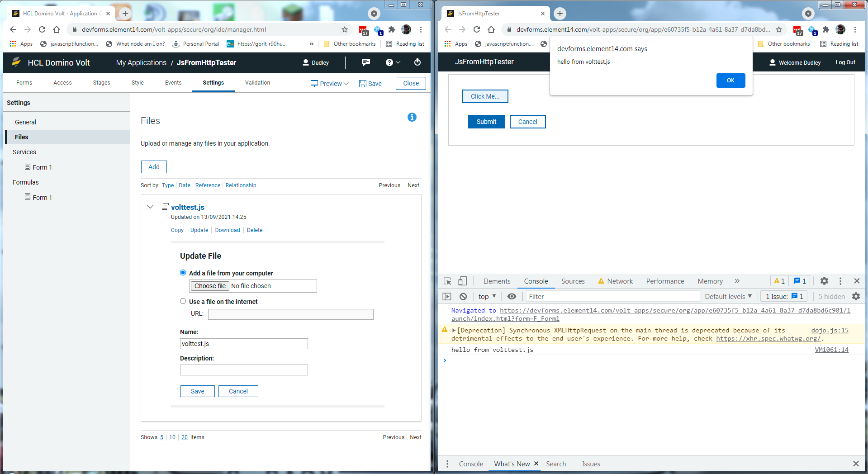
Task: Open the help icon in the Volt header
Action: 389,62
